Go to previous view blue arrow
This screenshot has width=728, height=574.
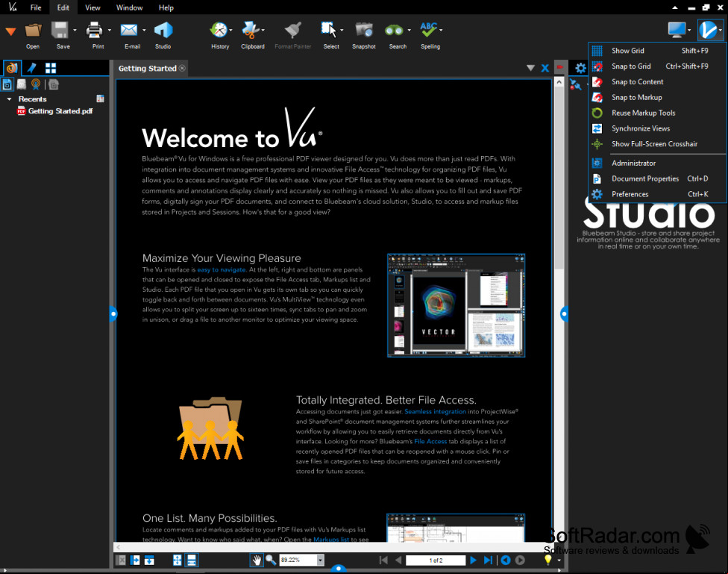pos(506,560)
